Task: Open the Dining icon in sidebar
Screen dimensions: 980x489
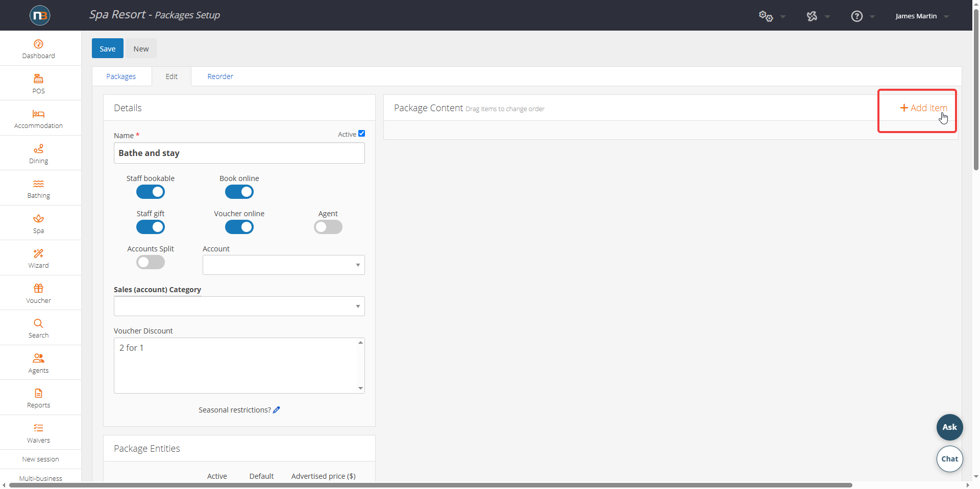Action: (x=38, y=148)
